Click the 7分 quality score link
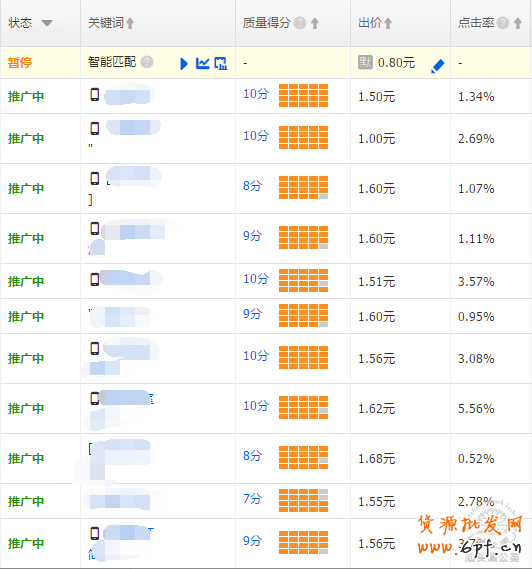 point(252,499)
